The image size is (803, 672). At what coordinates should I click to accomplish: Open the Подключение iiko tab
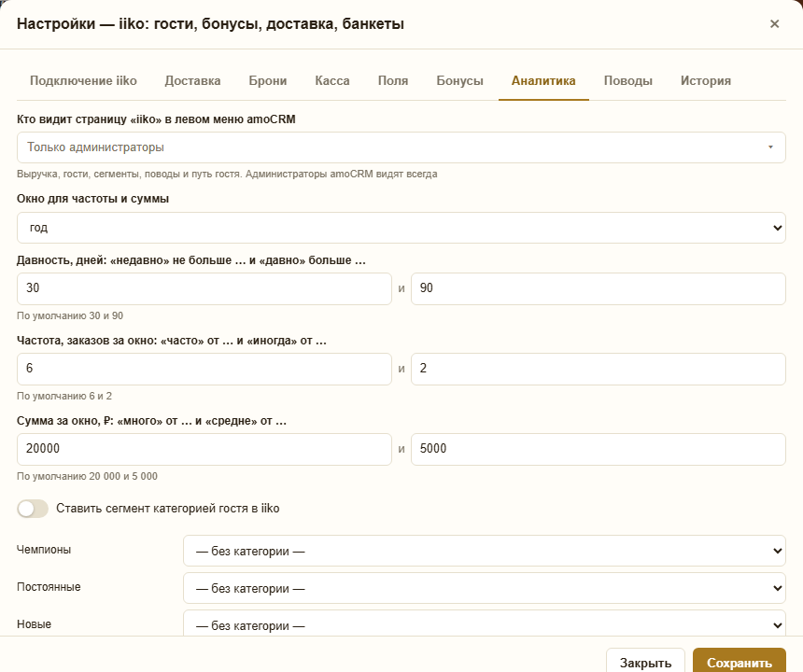(83, 81)
